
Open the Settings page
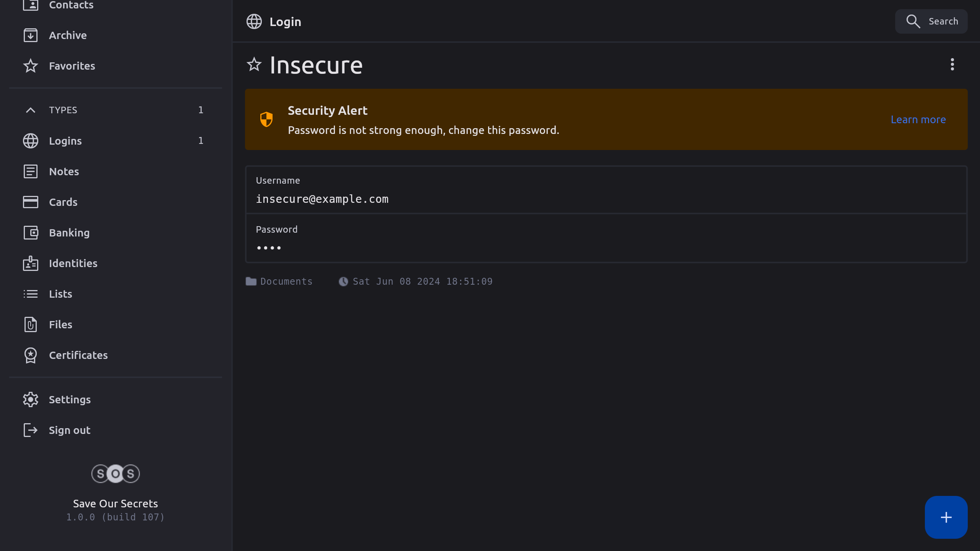coord(69,399)
